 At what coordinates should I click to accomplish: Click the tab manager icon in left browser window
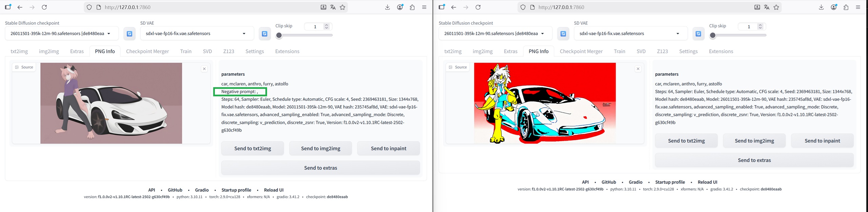point(8,7)
